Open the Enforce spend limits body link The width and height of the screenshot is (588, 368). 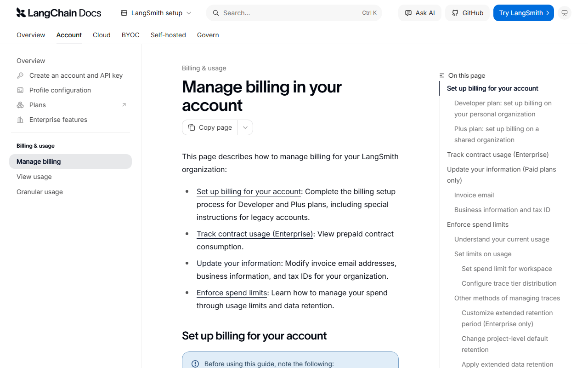(x=232, y=293)
